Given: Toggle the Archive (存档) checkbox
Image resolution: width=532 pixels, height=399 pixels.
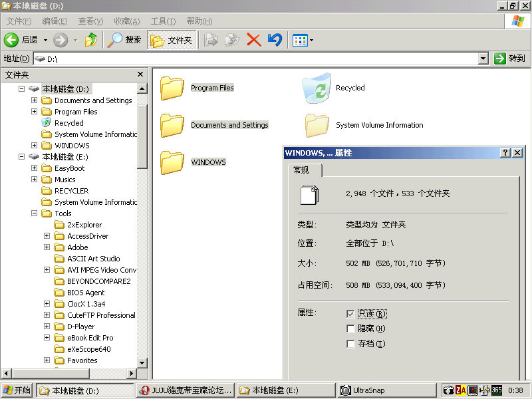Looking at the screenshot, I should 350,344.
